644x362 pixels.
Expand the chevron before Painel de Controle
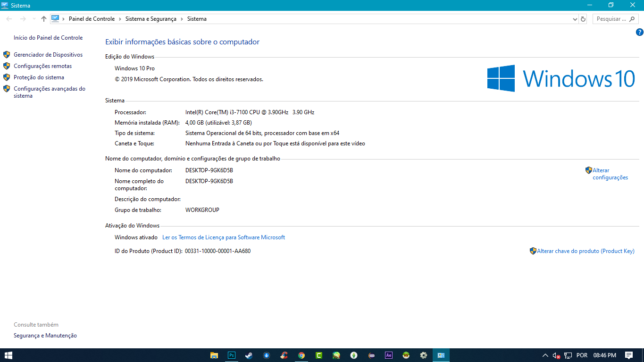click(64, 19)
